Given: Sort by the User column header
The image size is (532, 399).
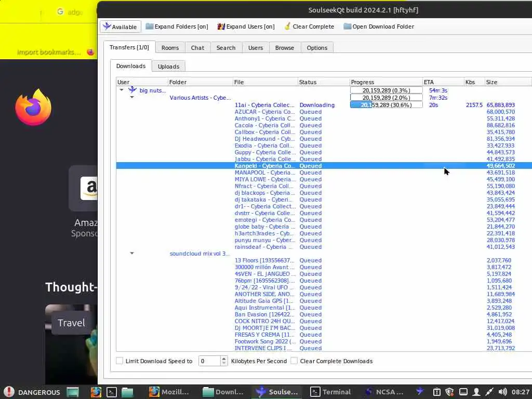Looking at the screenshot, I should point(142,82).
